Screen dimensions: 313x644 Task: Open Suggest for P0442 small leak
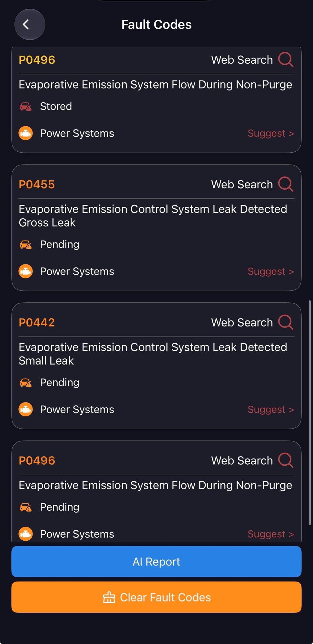pyautogui.click(x=270, y=409)
